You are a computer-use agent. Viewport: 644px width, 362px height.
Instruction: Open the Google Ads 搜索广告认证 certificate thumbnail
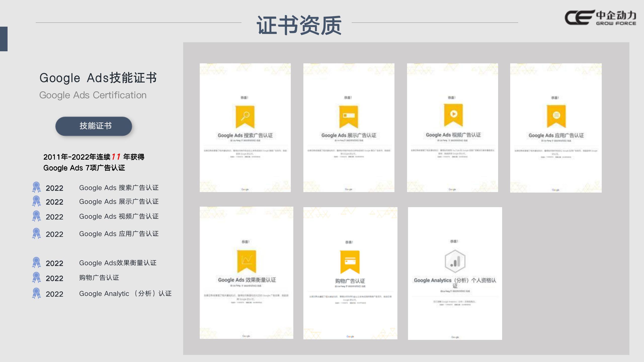pyautogui.click(x=245, y=128)
